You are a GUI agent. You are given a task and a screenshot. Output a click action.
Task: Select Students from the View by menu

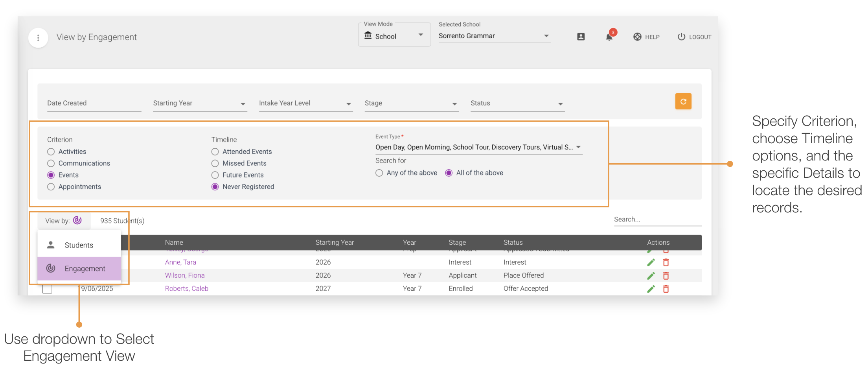[x=79, y=245]
